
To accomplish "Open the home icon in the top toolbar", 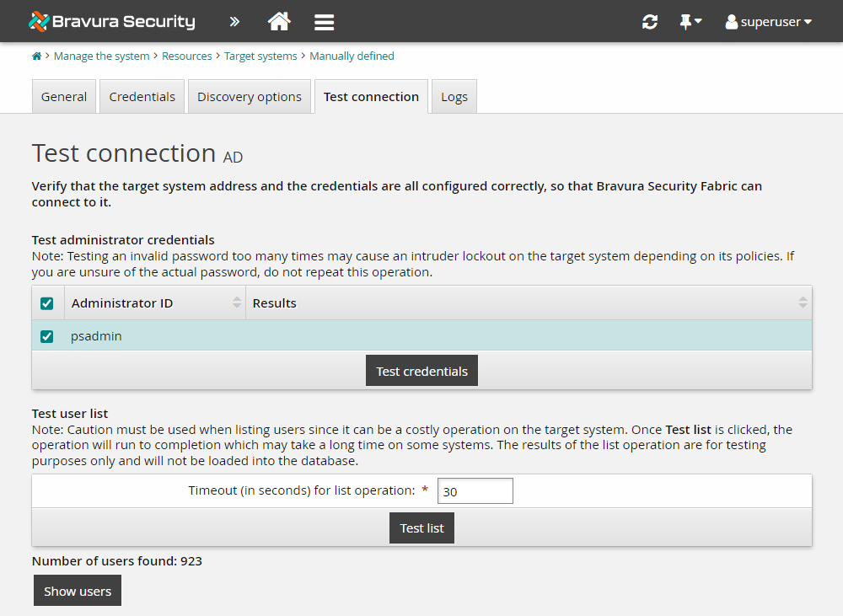I will click(279, 21).
